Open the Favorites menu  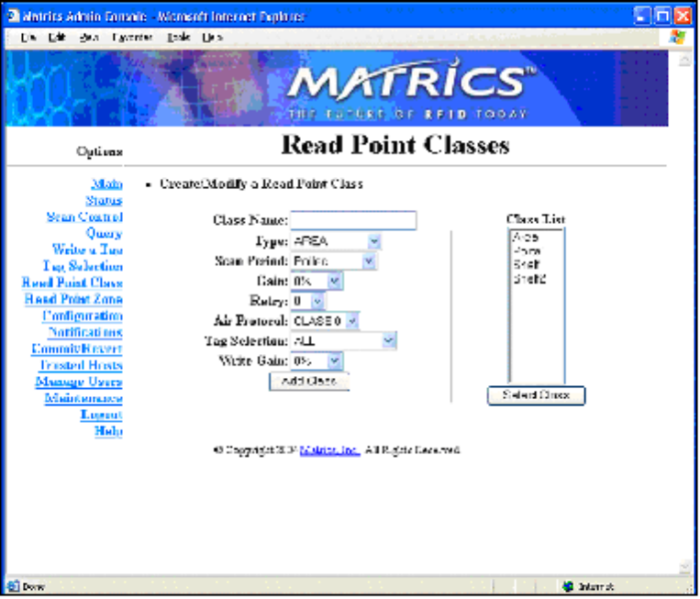click(x=132, y=38)
